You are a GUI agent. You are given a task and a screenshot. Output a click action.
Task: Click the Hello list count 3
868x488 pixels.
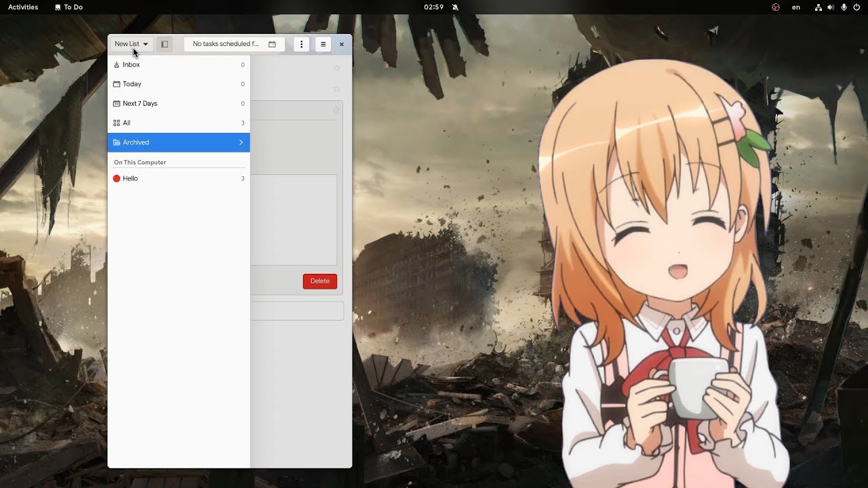click(x=243, y=178)
